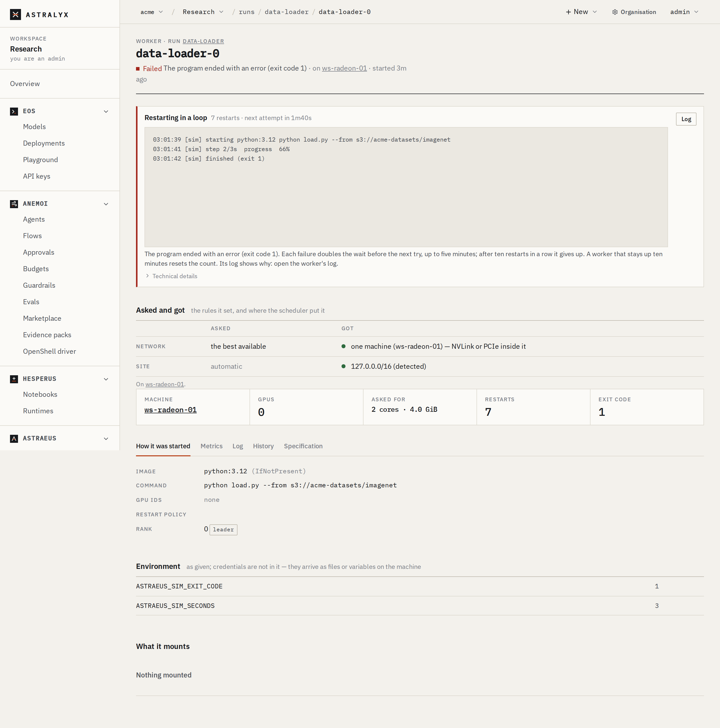Image resolution: width=720 pixels, height=728 pixels.
Task: Open the Research workspace dropdown
Action: tap(203, 12)
